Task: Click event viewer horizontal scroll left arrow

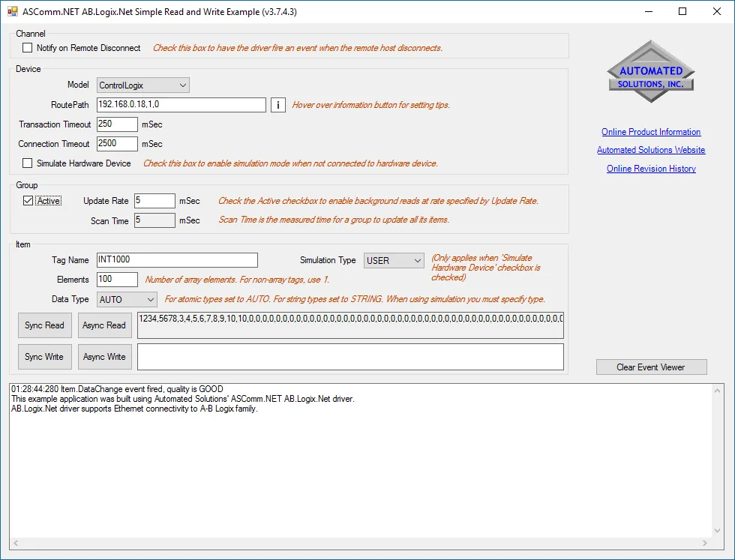Action: tap(16, 543)
